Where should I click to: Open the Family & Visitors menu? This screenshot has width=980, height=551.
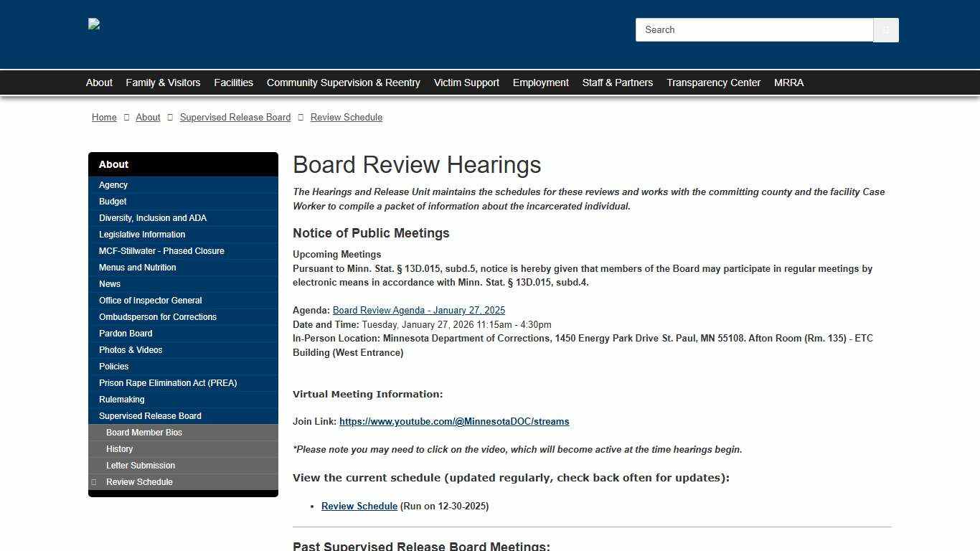coord(163,83)
